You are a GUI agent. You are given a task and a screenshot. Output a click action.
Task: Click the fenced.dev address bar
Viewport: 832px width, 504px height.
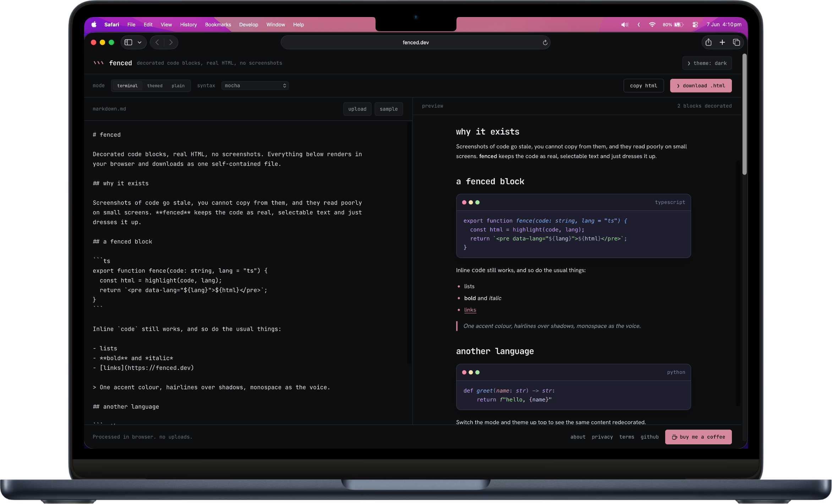click(x=415, y=43)
